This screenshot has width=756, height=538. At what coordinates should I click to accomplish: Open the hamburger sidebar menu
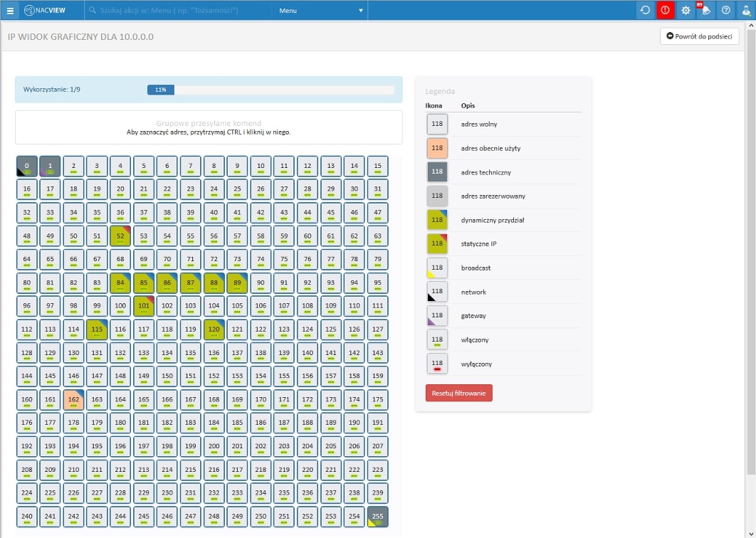pyautogui.click(x=10, y=10)
